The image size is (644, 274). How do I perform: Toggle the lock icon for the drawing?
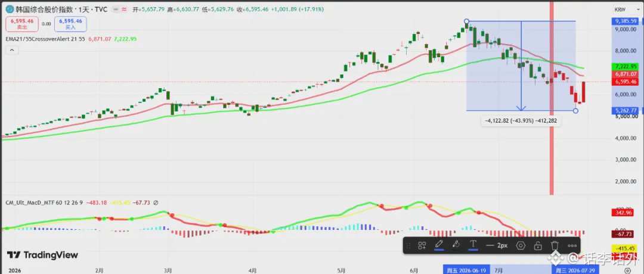click(x=538, y=245)
